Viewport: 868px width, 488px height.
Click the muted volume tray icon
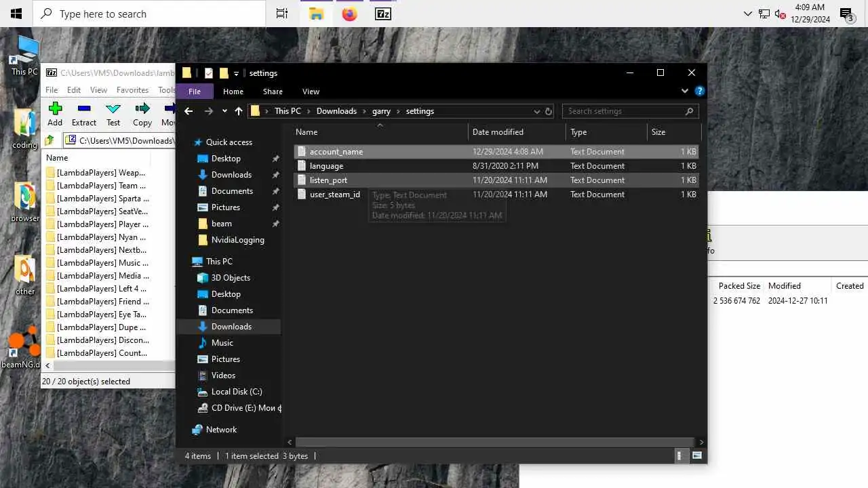coord(780,14)
